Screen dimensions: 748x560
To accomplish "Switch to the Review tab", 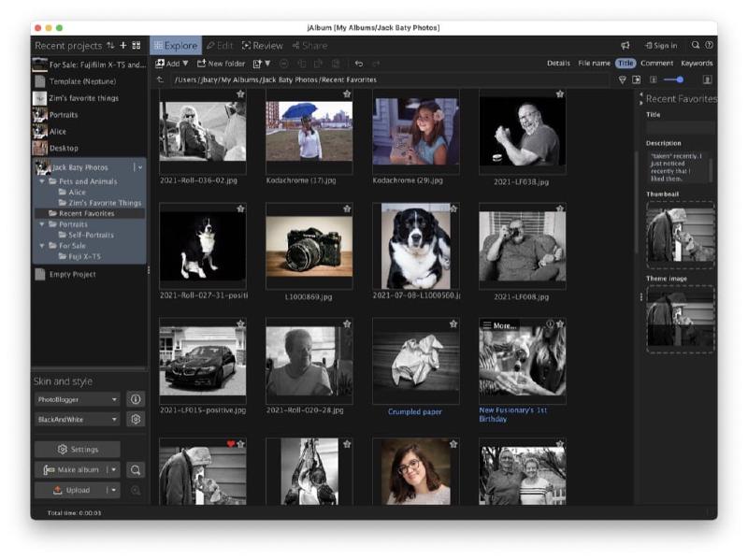I will [268, 44].
